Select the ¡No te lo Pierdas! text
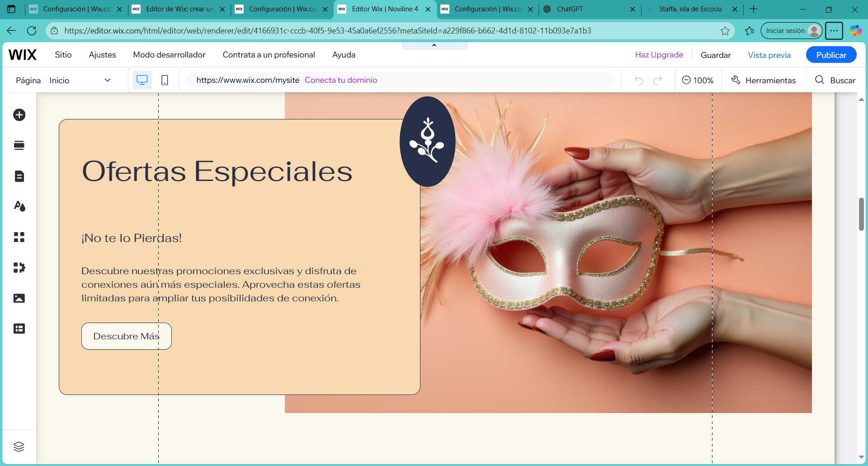This screenshot has width=868, height=466. tap(131, 238)
